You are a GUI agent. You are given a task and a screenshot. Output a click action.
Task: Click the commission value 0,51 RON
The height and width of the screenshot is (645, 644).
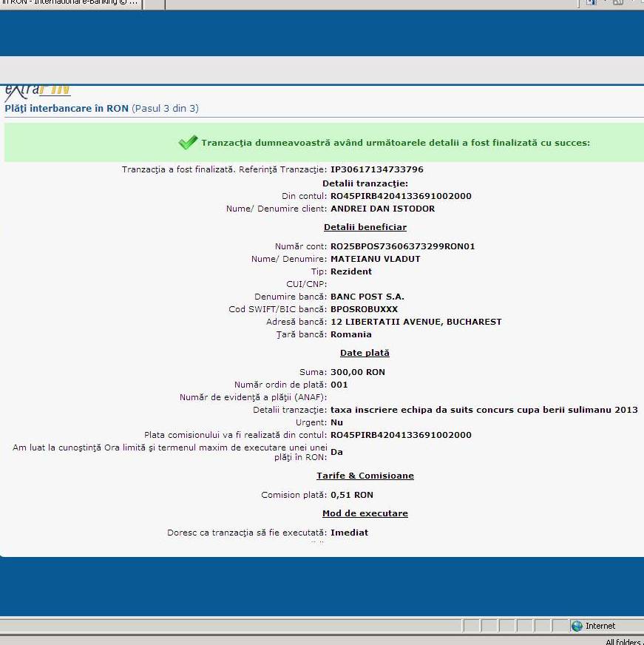point(351,495)
